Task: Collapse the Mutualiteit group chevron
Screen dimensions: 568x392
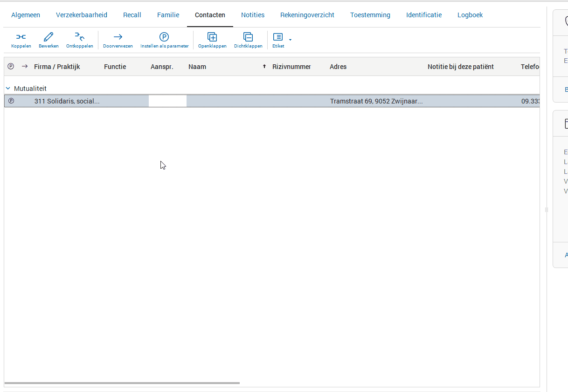Action: (8, 88)
